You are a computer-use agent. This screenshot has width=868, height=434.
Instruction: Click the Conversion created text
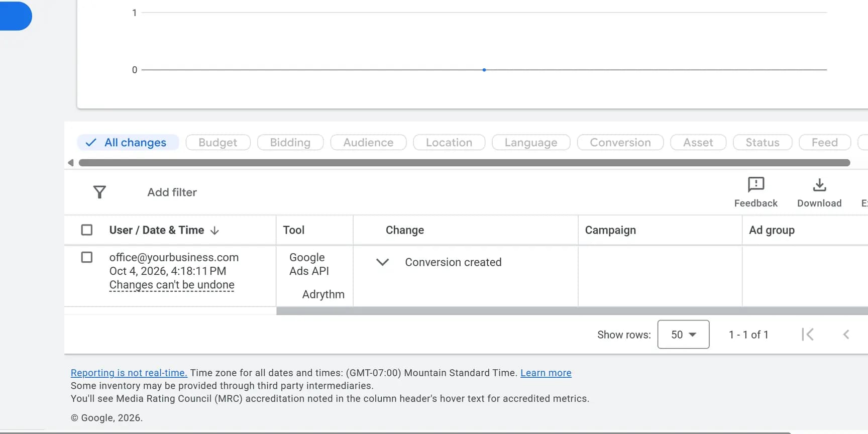[453, 262]
